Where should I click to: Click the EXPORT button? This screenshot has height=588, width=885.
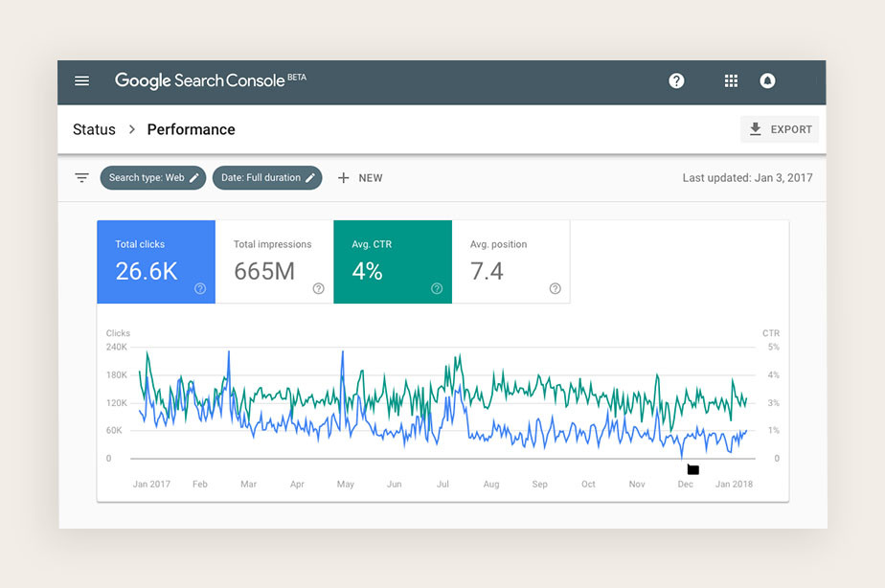[x=780, y=129]
